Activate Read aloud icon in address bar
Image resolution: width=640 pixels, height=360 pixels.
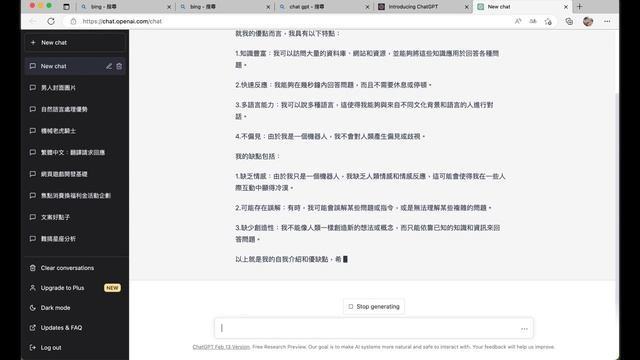pyautogui.click(x=518, y=21)
